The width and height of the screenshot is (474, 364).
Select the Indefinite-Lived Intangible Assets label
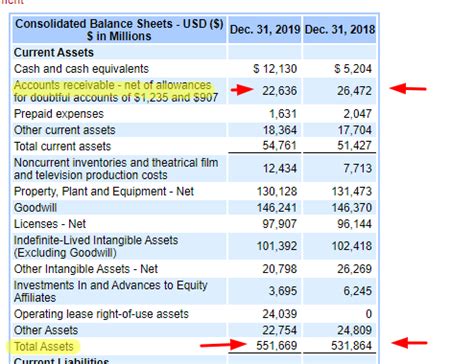(96, 246)
